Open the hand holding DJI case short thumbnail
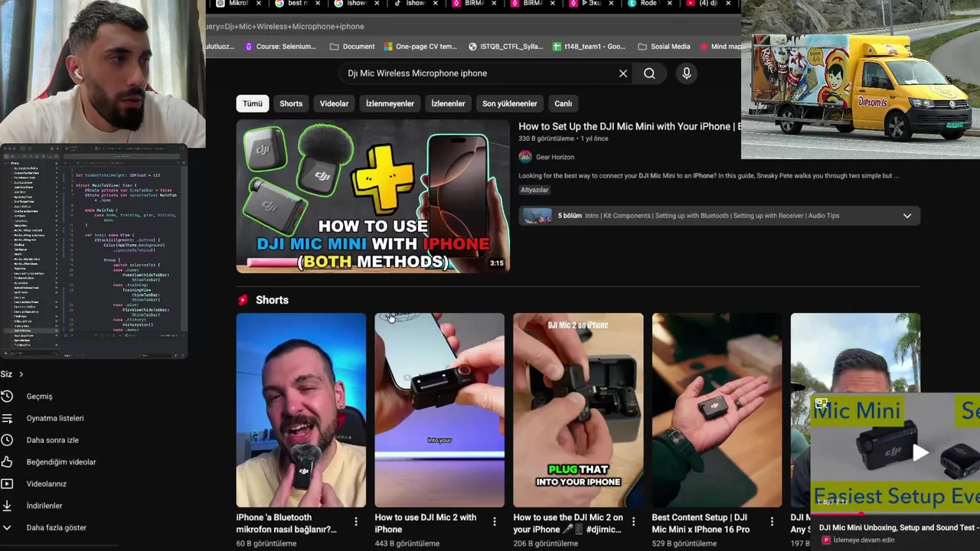This screenshot has width=980, height=551. pyautogui.click(x=717, y=410)
